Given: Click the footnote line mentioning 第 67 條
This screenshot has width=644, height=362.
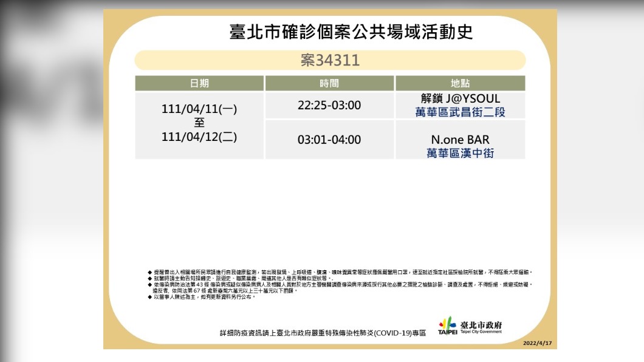Looking at the screenshot, I should tap(225, 290).
